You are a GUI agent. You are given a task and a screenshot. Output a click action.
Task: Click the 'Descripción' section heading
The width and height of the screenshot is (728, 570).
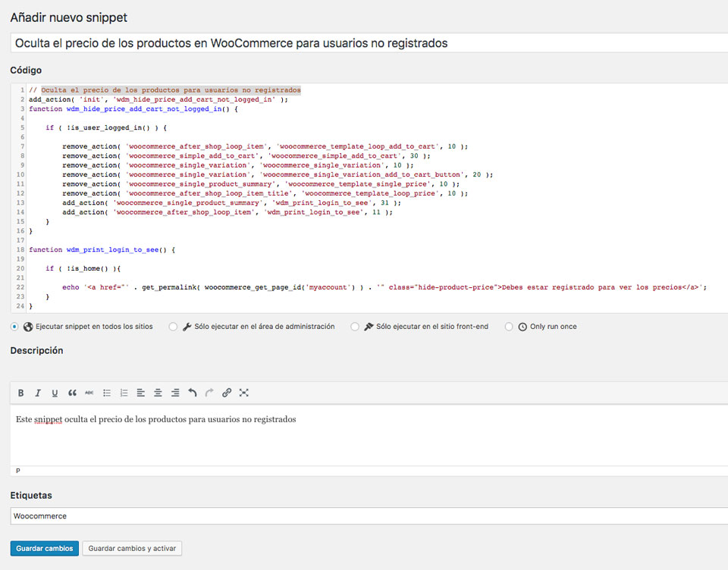(36, 351)
